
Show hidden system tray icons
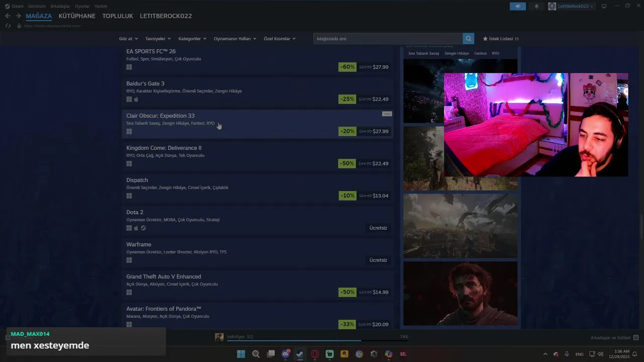point(545,354)
